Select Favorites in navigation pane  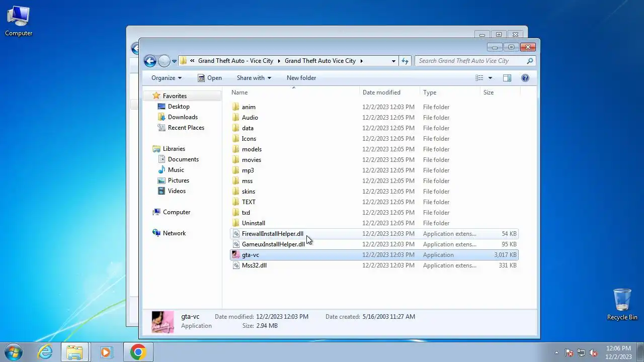175,96
